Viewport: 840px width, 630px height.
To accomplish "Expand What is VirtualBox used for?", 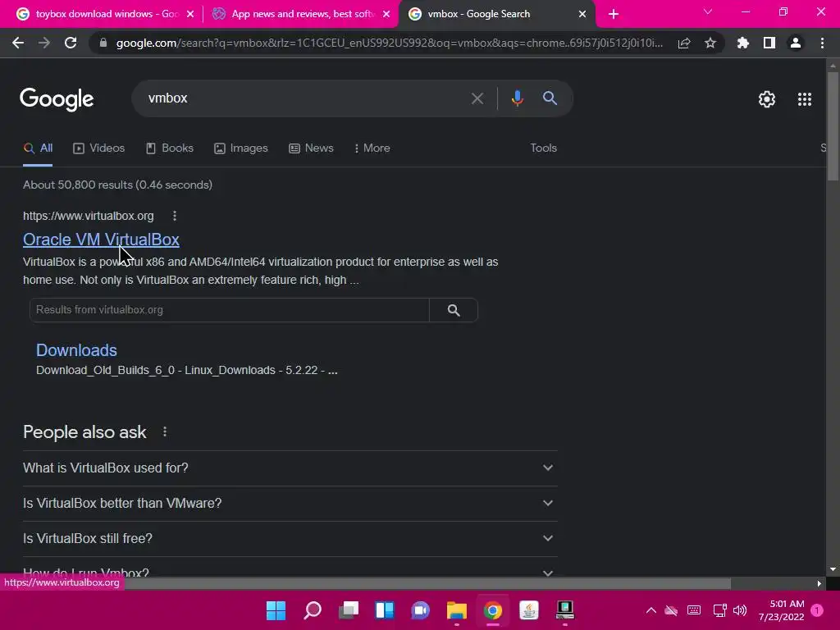I will [290, 468].
